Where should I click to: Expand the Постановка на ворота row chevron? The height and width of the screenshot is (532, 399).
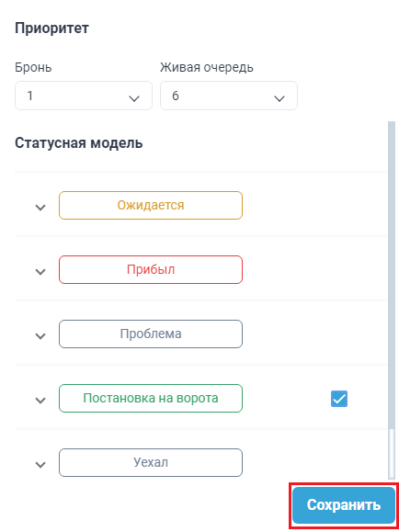coord(40,401)
